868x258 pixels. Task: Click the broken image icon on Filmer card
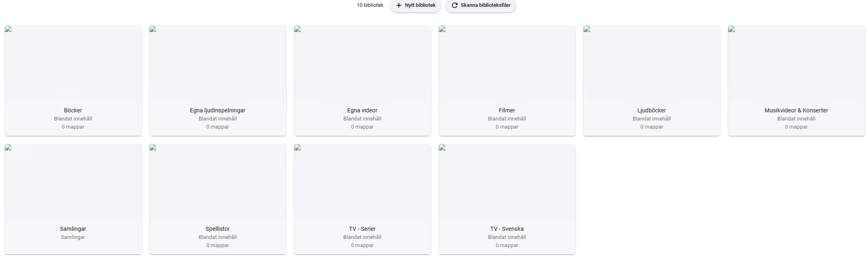point(442,29)
